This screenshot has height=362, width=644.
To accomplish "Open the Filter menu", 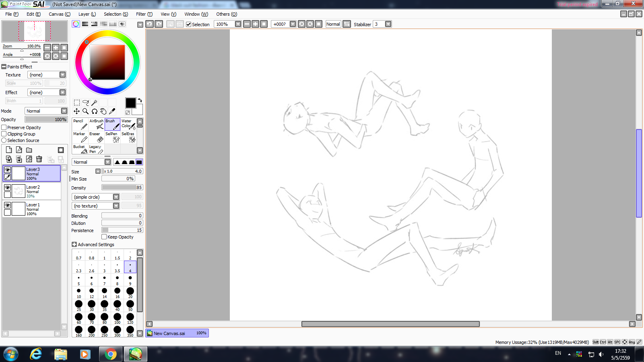I will point(144,14).
